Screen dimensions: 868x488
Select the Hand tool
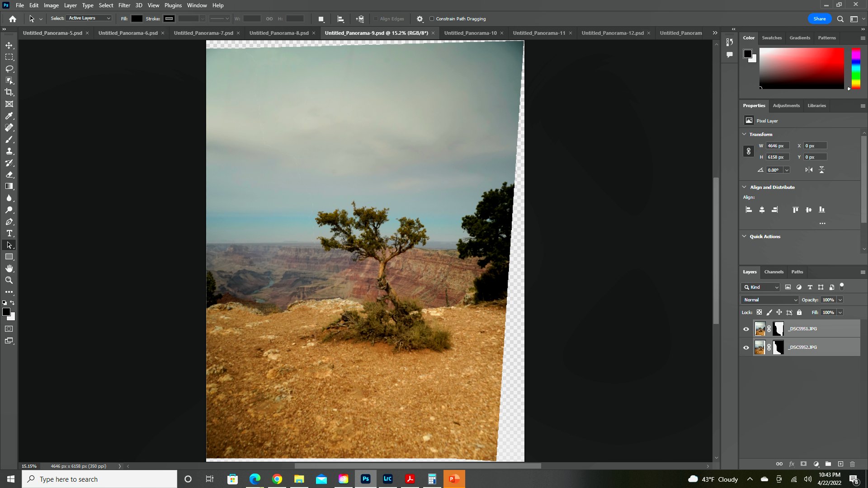pyautogui.click(x=9, y=268)
